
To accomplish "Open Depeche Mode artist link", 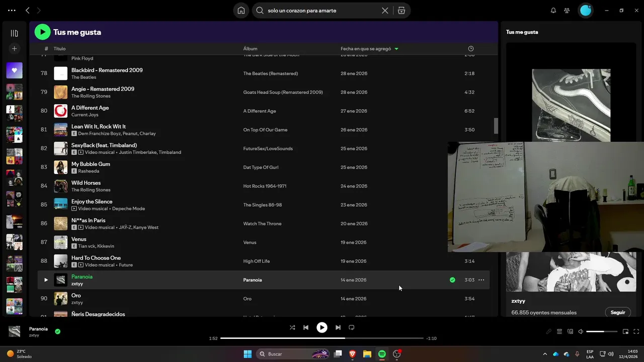I will 128,209.
